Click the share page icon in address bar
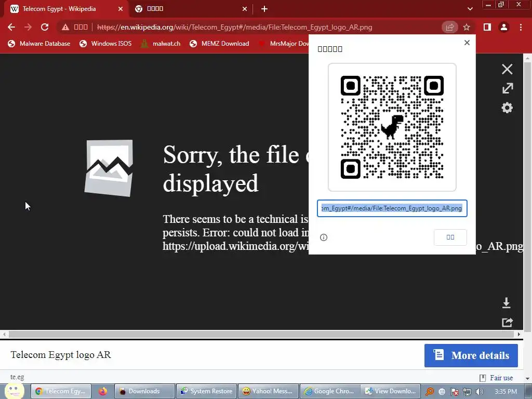This screenshot has height=399, width=532. point(449,27)
